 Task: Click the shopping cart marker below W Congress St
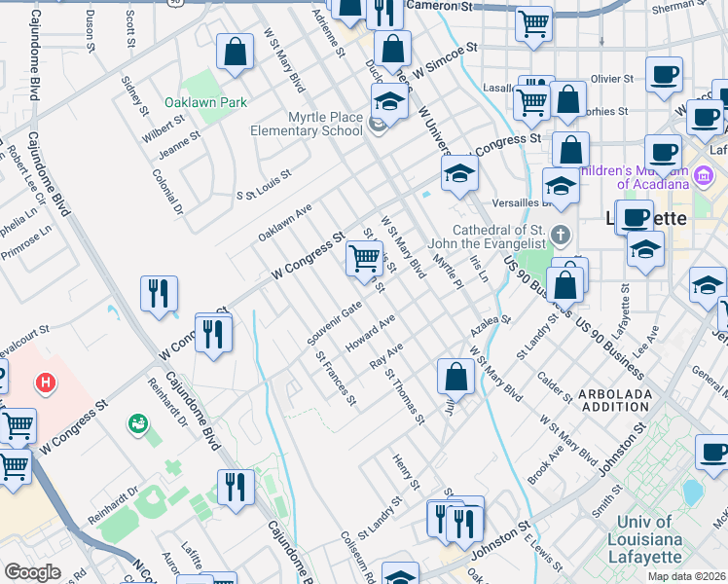[364, 261]
